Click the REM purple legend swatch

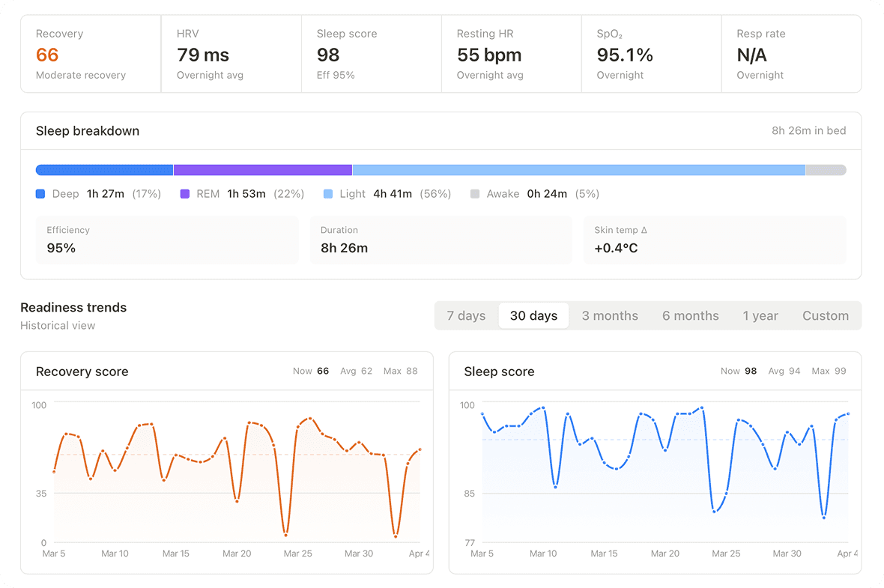(185, 194)
